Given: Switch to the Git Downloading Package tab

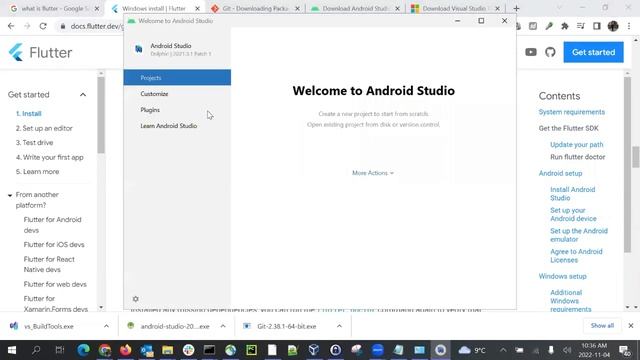Looking at the screenshot, I should pyautogui.click(x=255, y=8).
